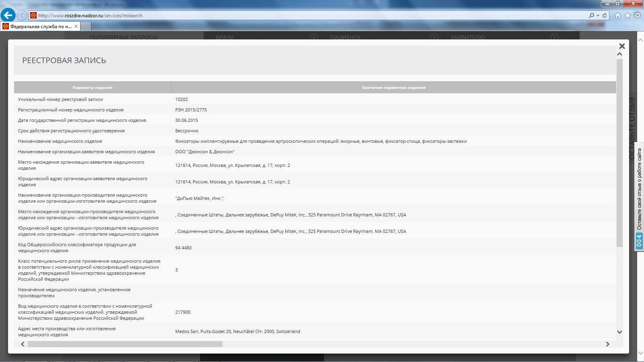The width and height of the screenshot is (644, 362).
Task: Select the Федеральная служба browser tab
Action: pyautogui.click(x=40, y=26)
